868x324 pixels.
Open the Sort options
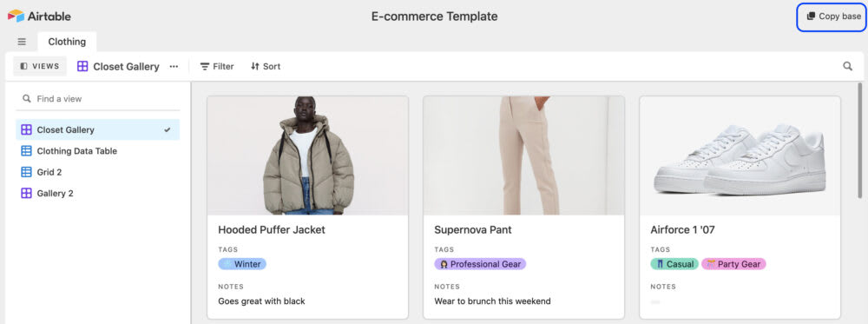(266, 67)
